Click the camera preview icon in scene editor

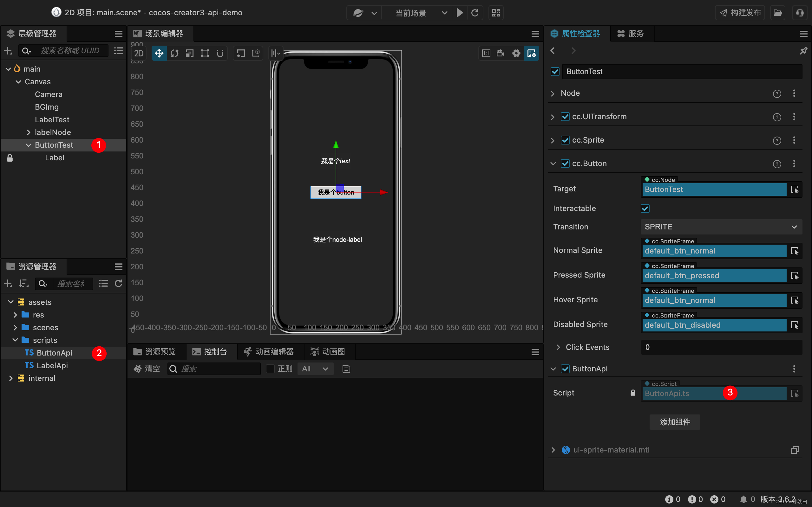[500, 53]
